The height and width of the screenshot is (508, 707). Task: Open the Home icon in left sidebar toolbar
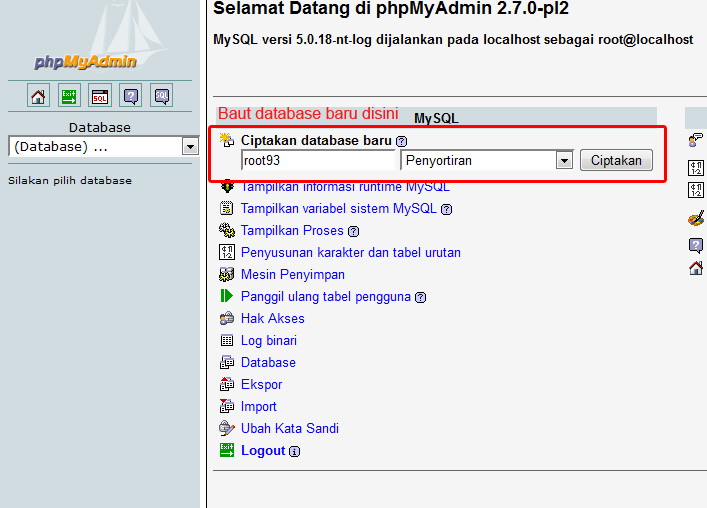point(38,96)
